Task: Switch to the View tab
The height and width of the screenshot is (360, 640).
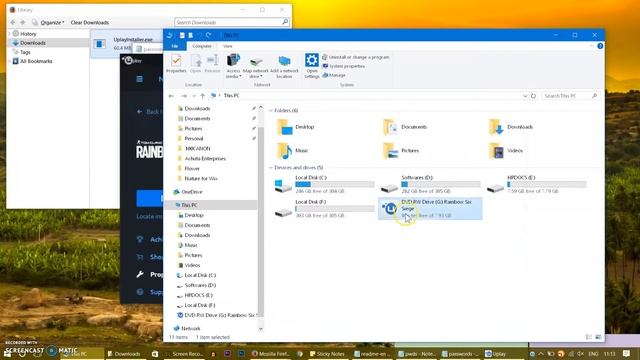Action: click(x=227, y=46)
